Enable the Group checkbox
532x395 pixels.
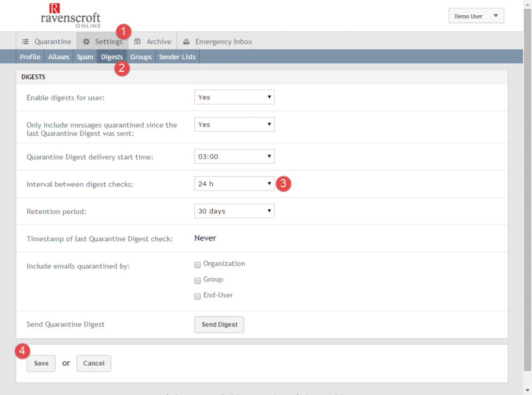pyautogui.click(x=198, y=280)
